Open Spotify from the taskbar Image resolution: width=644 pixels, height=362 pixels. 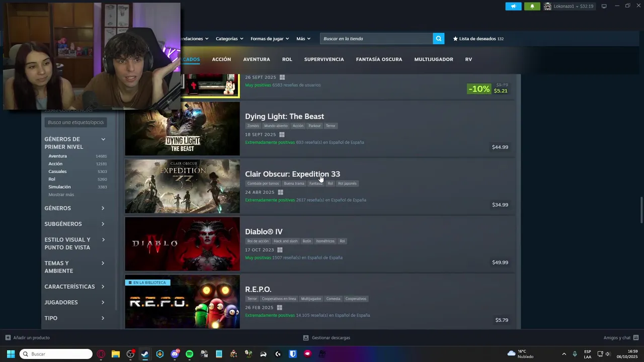click(x=189, y=354)
